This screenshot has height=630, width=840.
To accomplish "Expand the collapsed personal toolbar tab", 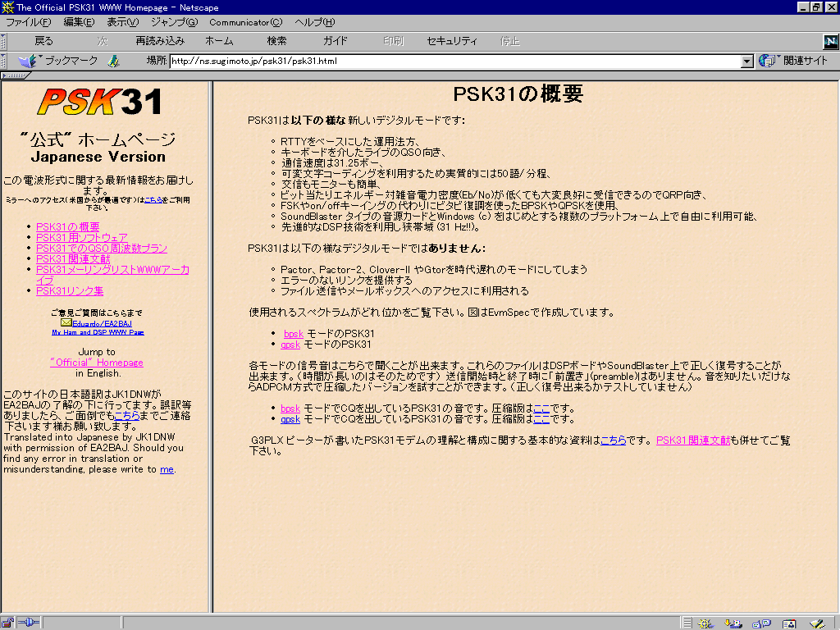I will (15, 75).
